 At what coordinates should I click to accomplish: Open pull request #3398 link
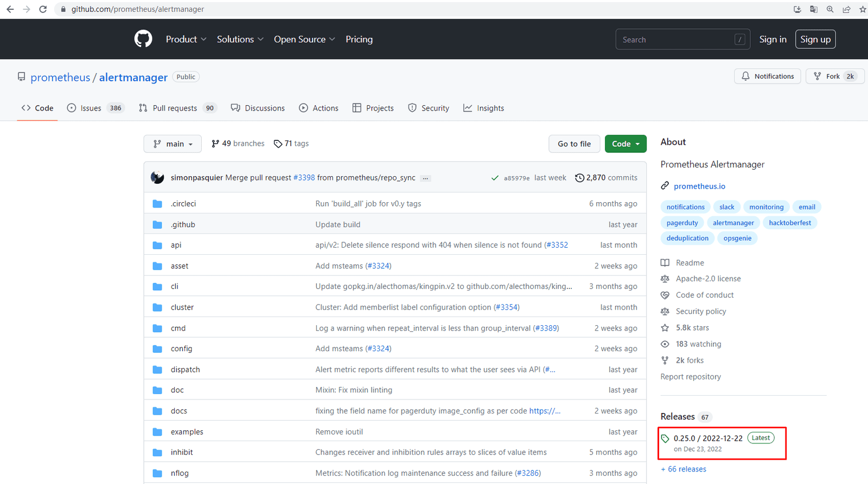coord(304,178)
